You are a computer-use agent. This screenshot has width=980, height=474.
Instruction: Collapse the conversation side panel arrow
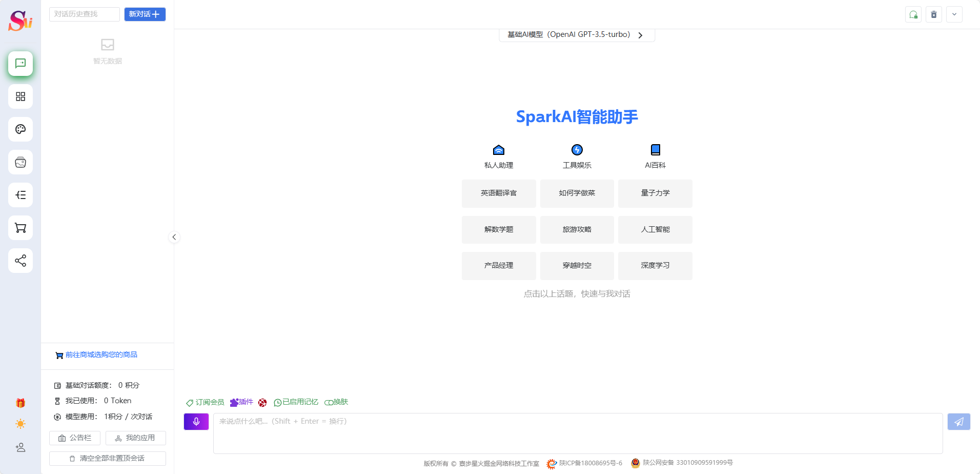pyautogui.click(x=174, y=237)
